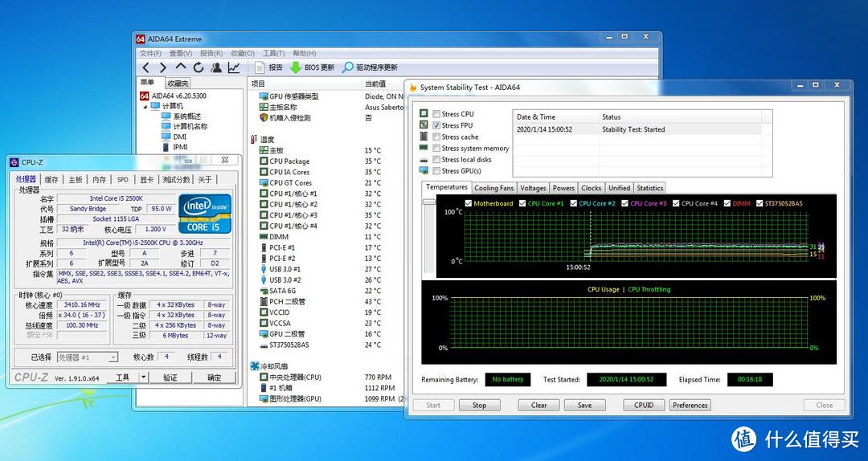Select the DMI item in the tree

[x=179, y=137]
